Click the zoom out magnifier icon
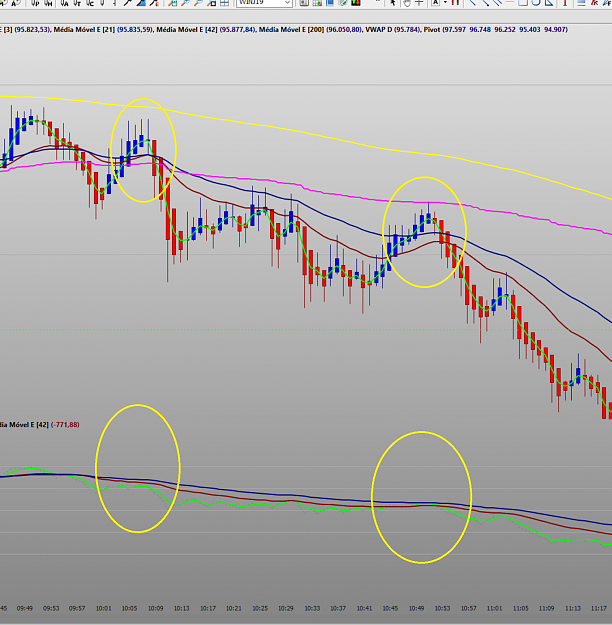 [198, 2]
